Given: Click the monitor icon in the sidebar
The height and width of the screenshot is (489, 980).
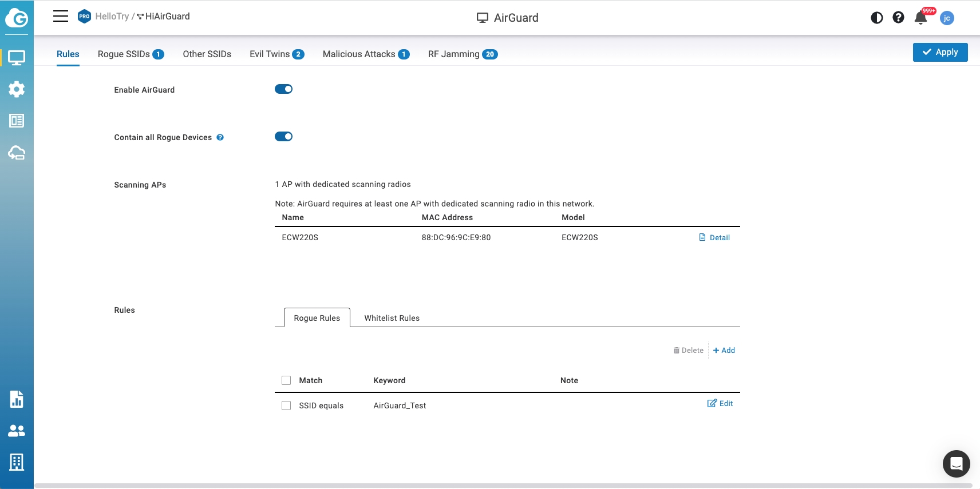Looking at the screenshot, I should pos(17,58).
